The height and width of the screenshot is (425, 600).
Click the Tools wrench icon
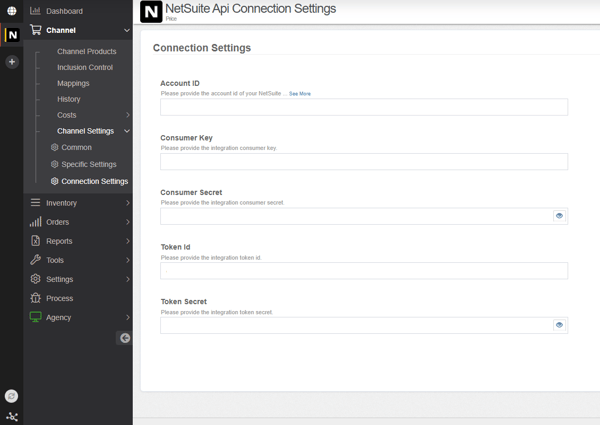pyautogui.click(x=35, y=260)
